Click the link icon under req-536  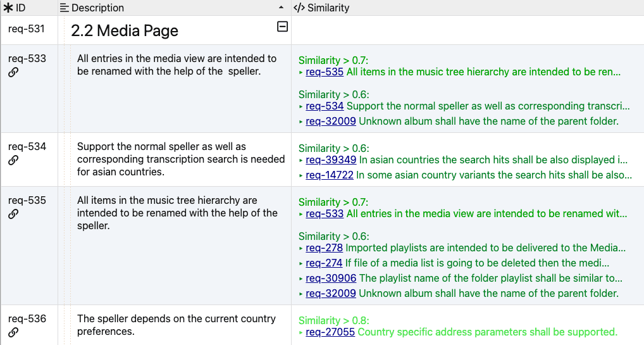point(13,332)
